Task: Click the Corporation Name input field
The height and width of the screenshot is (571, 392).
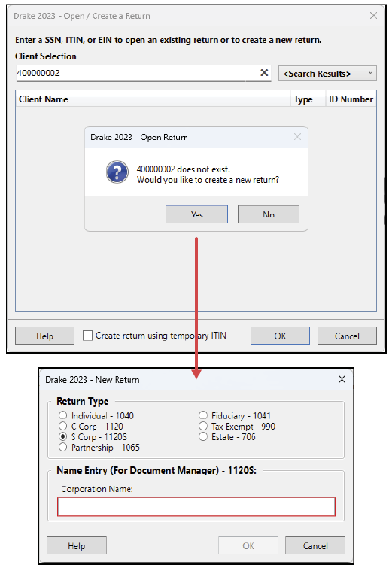Action: coord(196,506)
